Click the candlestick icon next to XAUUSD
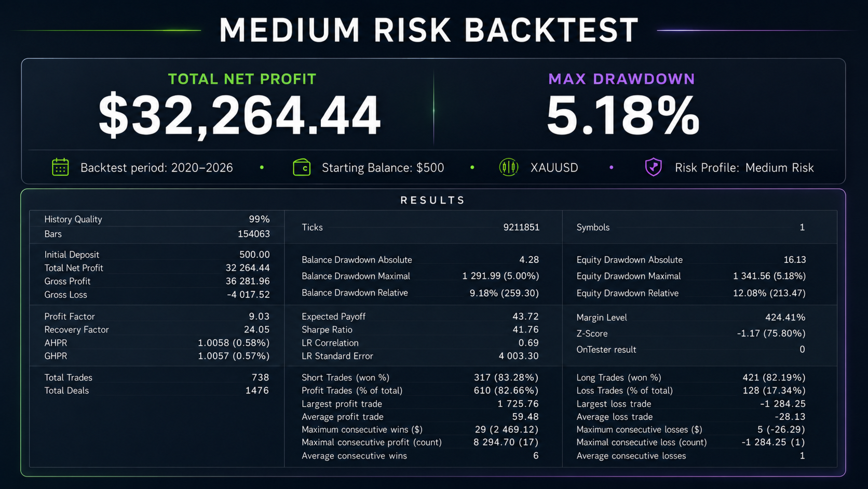The image size is (868, 489). 509,167
